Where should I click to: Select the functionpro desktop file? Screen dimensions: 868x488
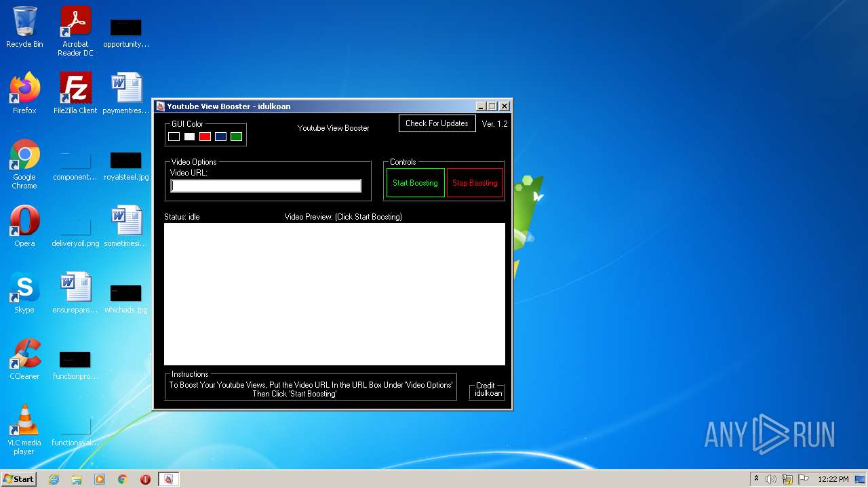coord(75,365)
